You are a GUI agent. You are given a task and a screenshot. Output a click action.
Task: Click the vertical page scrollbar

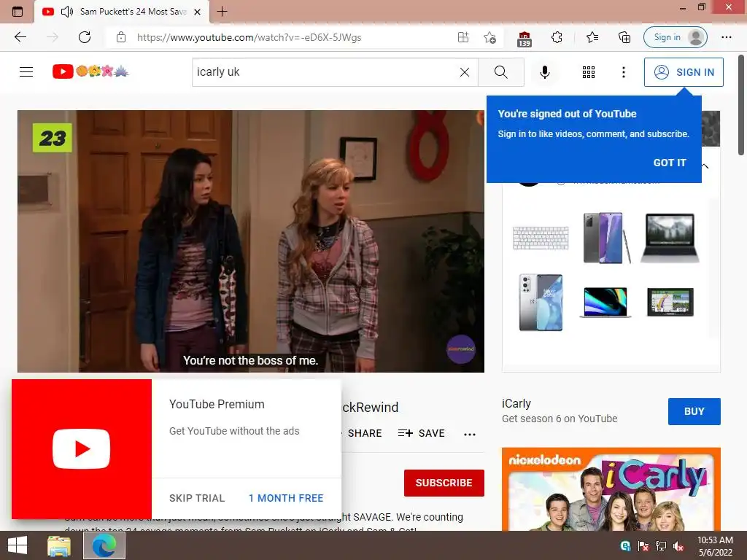(x=741, y=105)
